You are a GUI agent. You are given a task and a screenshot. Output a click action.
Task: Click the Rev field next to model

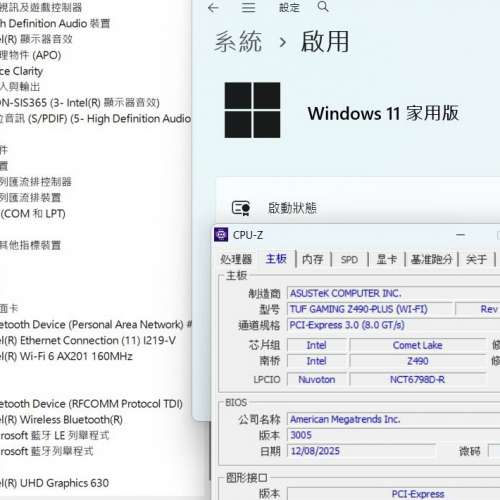pos(478,309)
